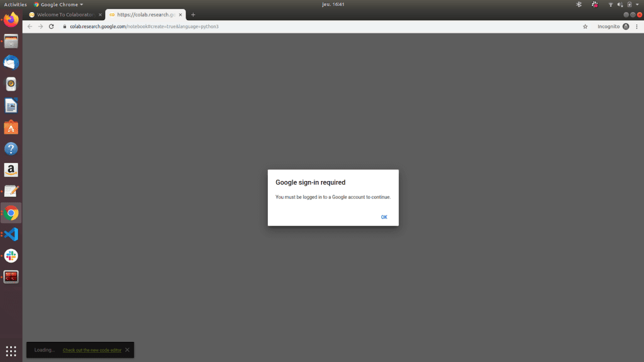Close the Welcome To Colaboratory tab
Image resolution: width=644 pixels, height=362 pixels.
pos(100,15)
